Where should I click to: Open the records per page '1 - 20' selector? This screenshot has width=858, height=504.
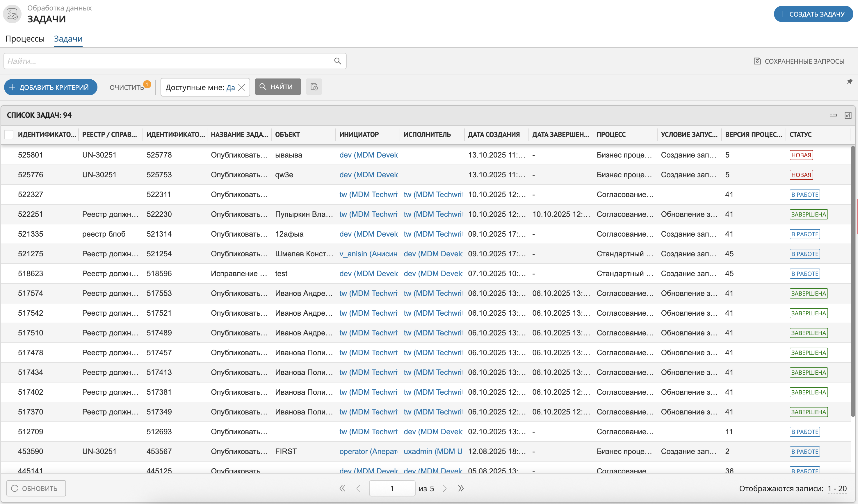click(837, 488)
